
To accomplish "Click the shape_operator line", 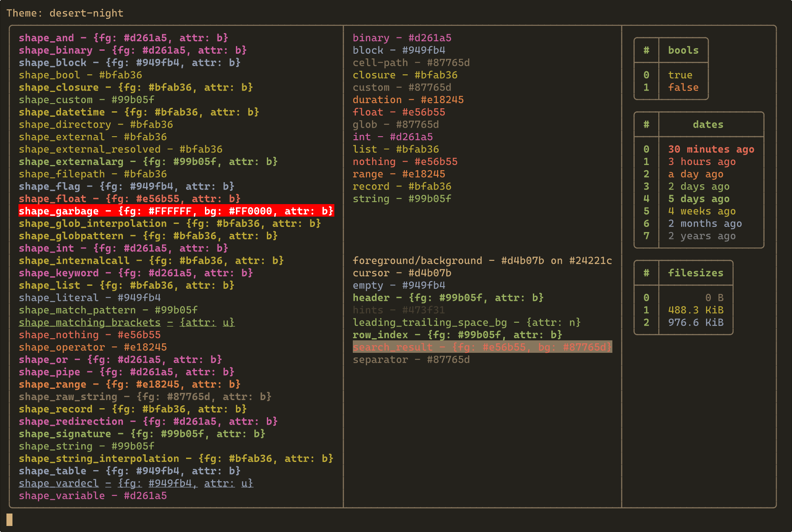I will tap(93, 348).
